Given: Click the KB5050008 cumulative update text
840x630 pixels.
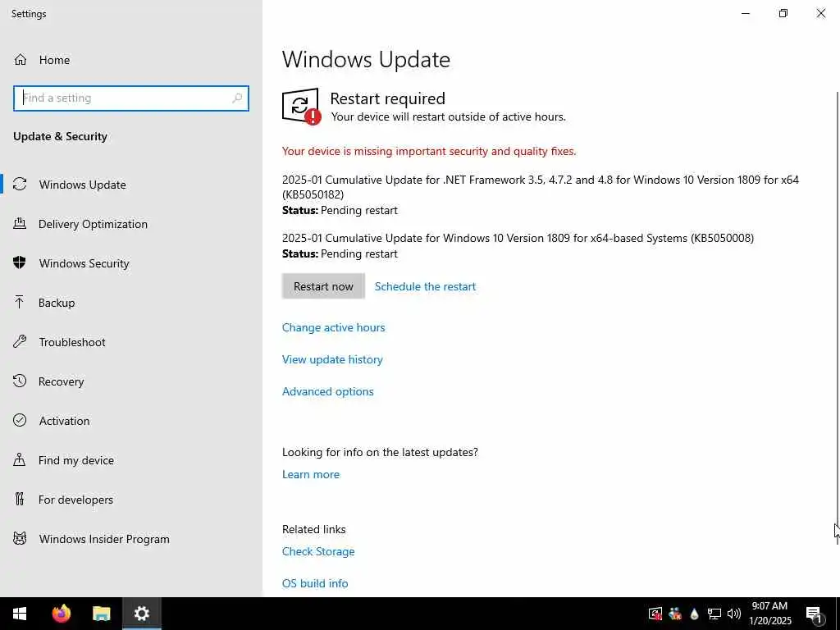Looking at the screenshot, I should 518,238.
